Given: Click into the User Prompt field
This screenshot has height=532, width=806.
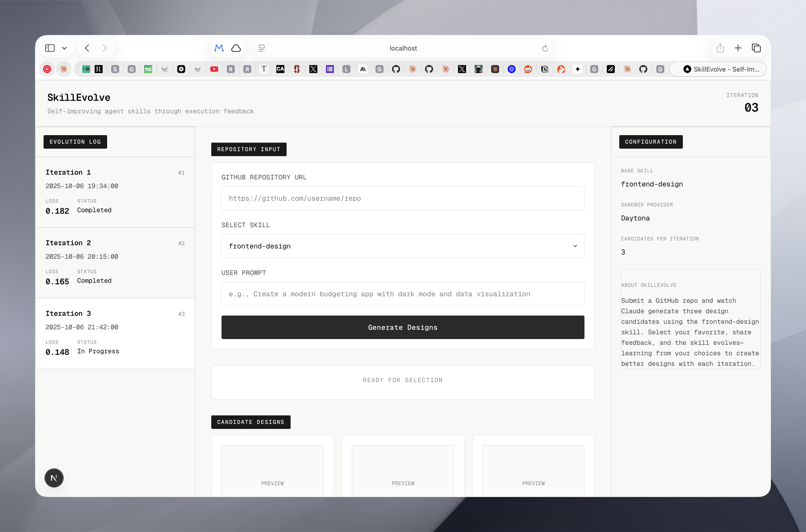Looking at the screenshot, I should coord(402,294).
